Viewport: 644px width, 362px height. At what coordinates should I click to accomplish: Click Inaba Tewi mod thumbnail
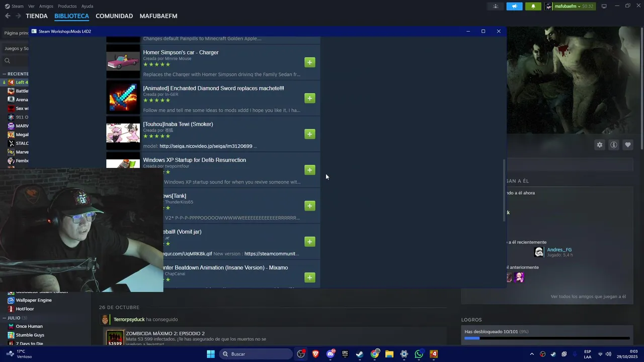pos(123,133)
